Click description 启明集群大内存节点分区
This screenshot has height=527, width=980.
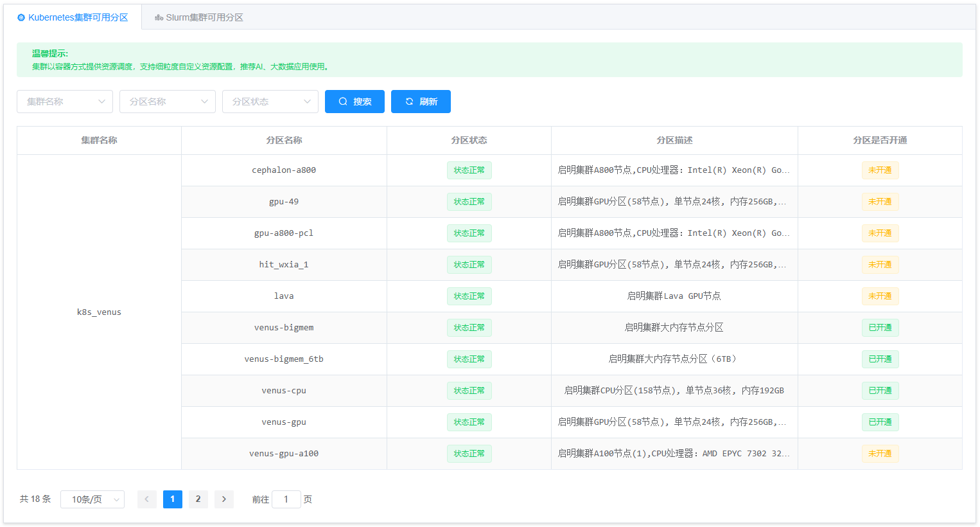(x=674, y=328)
